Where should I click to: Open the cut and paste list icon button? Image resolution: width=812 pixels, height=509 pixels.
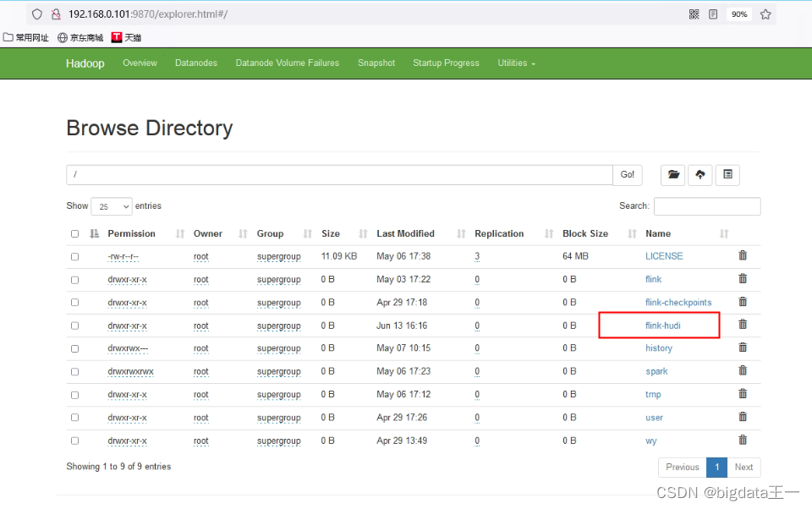727,174
